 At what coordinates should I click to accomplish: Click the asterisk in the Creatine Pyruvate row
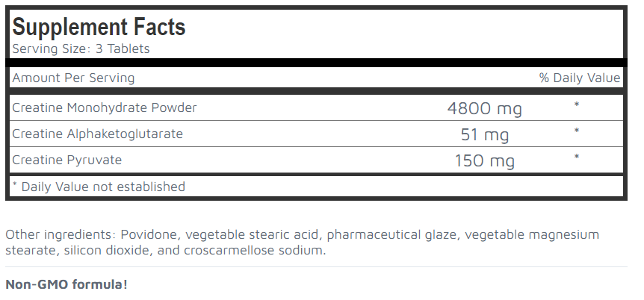[x=577, y=158]
